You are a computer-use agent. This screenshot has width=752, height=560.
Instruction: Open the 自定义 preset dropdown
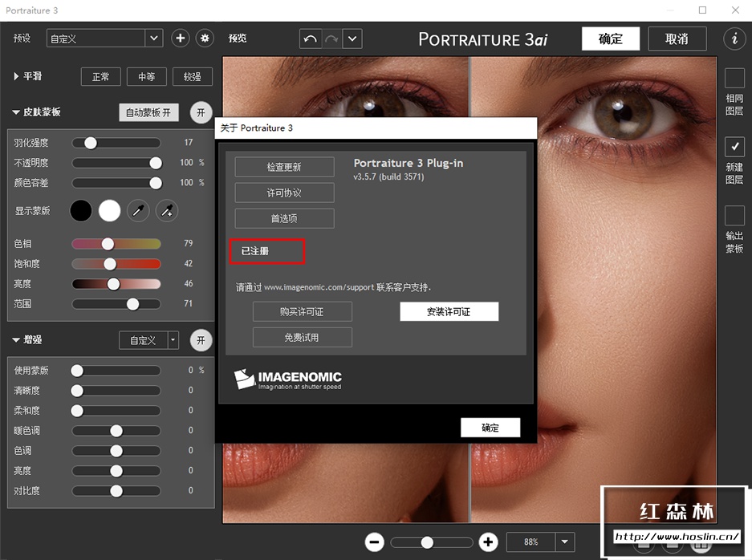(x=104, y=39)
